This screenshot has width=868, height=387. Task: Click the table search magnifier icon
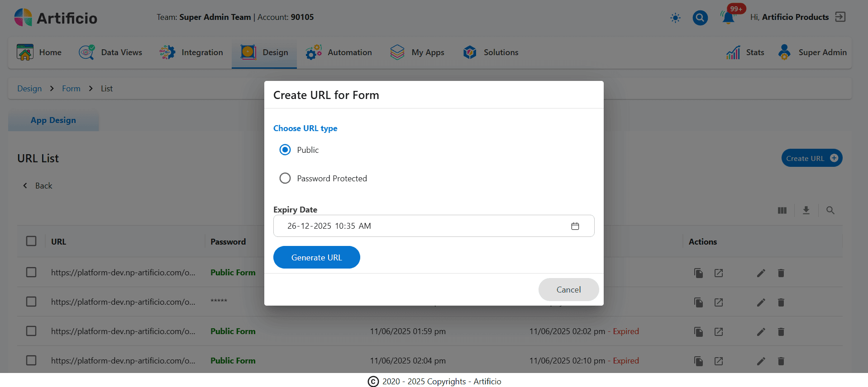(x=830, y=210)
